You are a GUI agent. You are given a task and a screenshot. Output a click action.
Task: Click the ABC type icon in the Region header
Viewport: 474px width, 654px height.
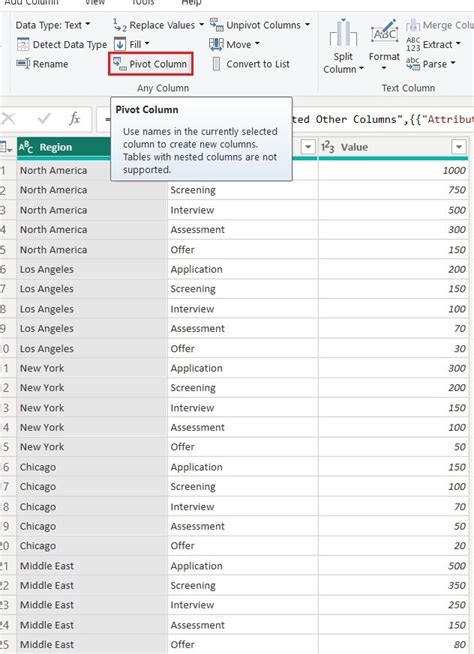pos(25,147)
